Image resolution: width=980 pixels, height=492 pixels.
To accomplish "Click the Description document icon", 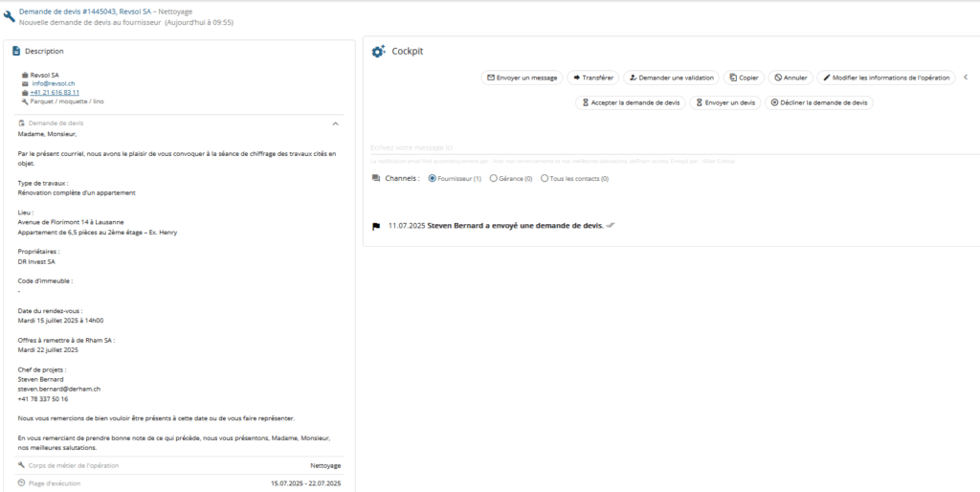I will point(16,51).
